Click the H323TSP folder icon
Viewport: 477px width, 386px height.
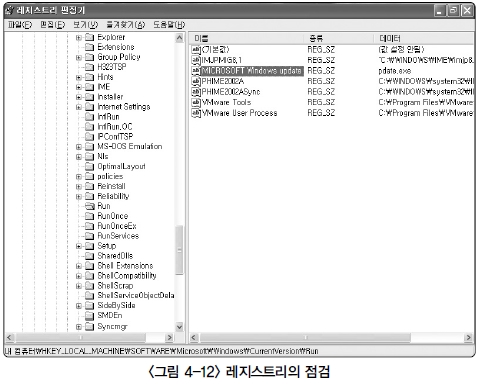89,67
